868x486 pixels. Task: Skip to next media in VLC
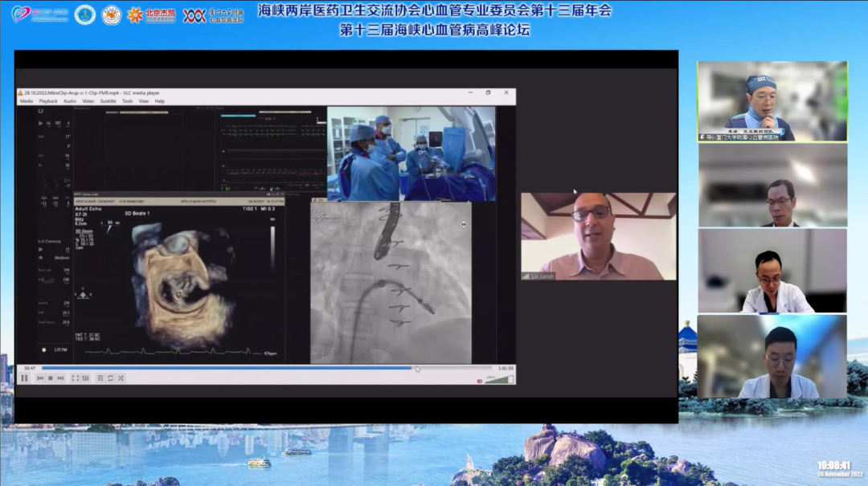click(60, 378)
